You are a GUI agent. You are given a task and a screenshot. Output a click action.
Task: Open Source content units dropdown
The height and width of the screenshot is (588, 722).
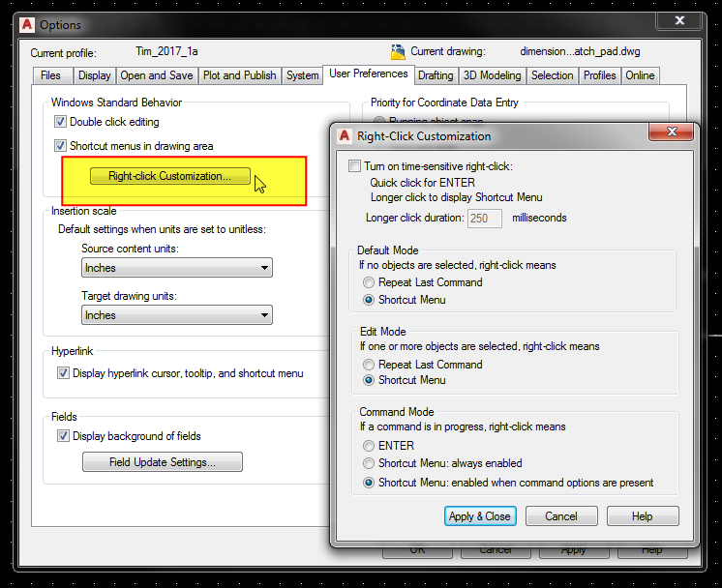tap(177, 268)
